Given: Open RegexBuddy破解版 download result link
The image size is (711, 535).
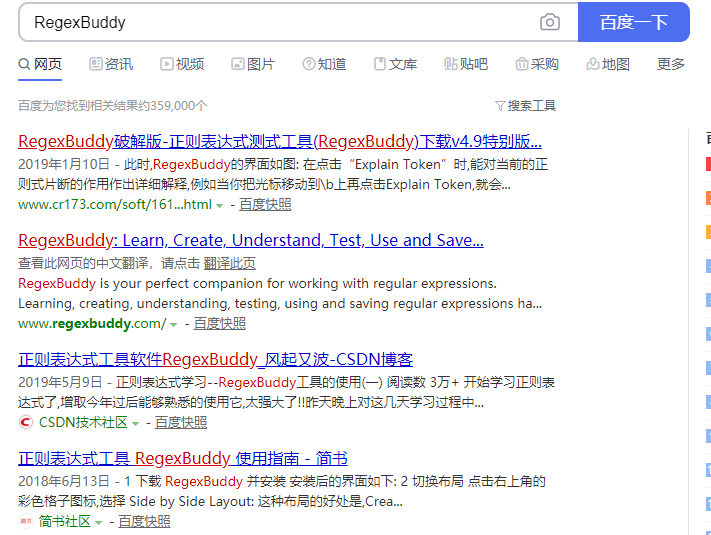Looking at the screenshot, I should tap(280, 141).
